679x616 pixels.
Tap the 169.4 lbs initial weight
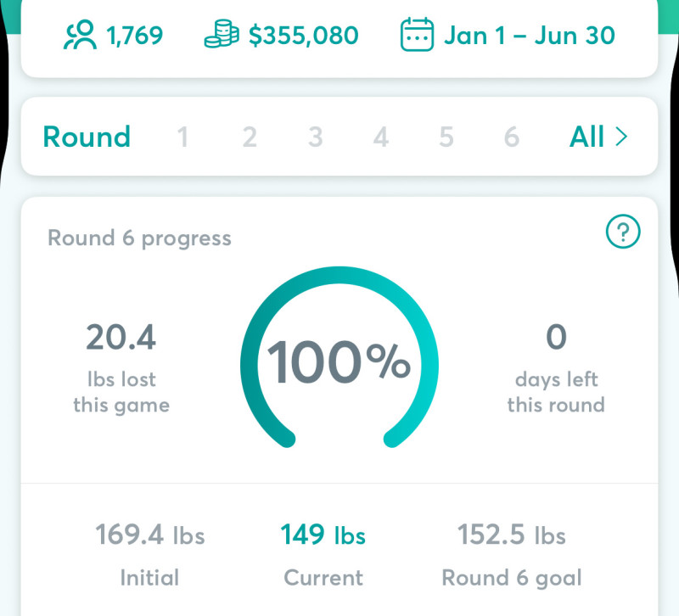pyautogui.click(x=150, y=535)
